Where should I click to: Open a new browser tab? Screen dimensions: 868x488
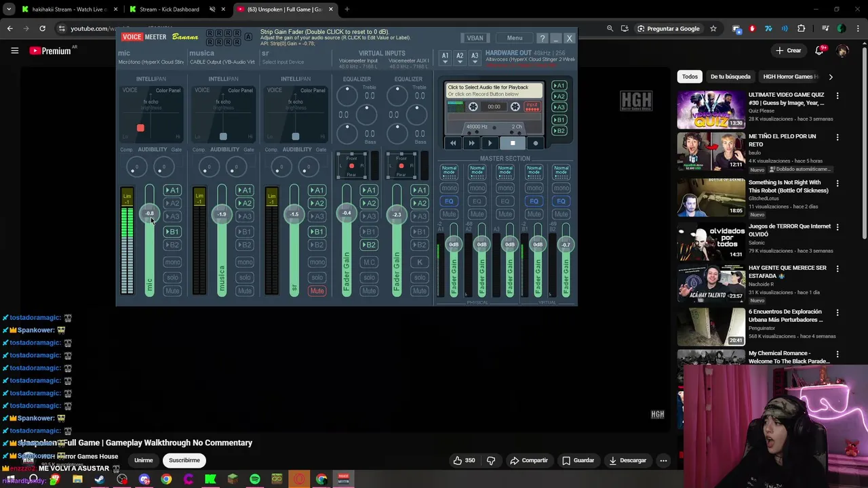tap(347, 9)
